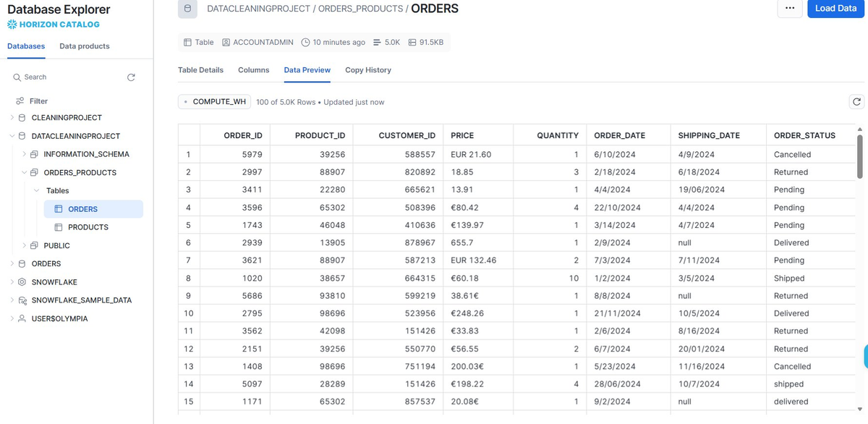Click the Horizon Catalog snowflake logo

point(12,25)
